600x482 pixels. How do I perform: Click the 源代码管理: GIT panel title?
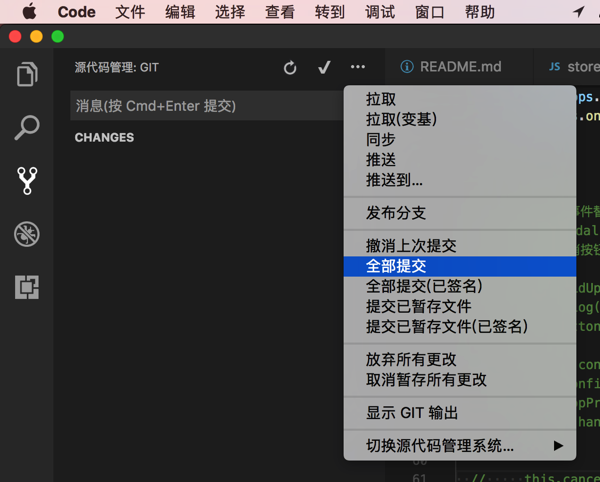(x=117, y=67)
